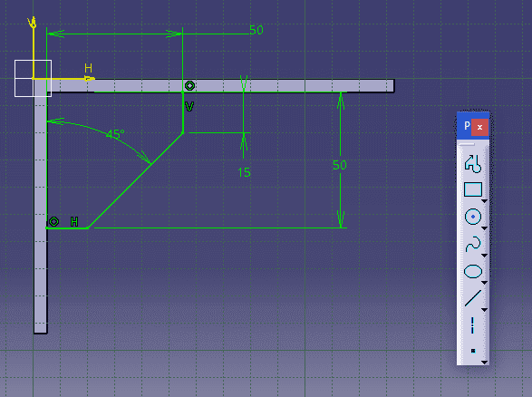Select the Rectangle tool
Viewport: 532px width, 397px height.
coord(473,189)
